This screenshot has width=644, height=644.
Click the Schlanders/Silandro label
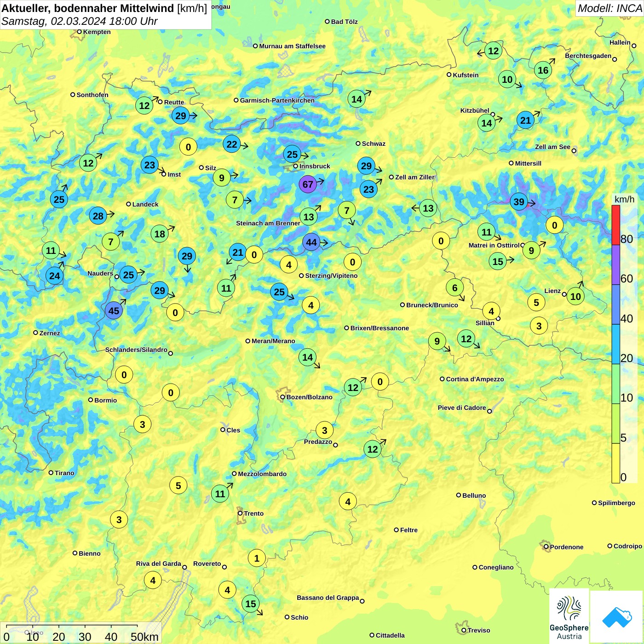(136, 350)
